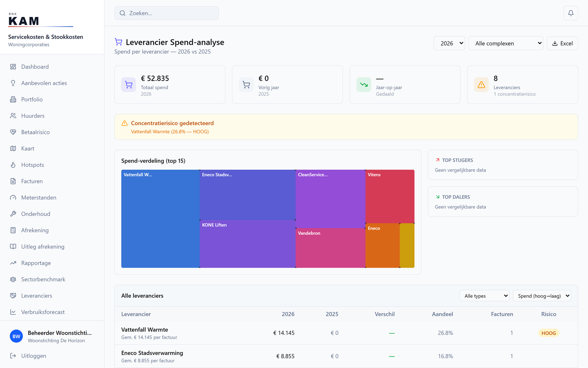Open the Alle complexen dropdown

click(x=506, y=43)
